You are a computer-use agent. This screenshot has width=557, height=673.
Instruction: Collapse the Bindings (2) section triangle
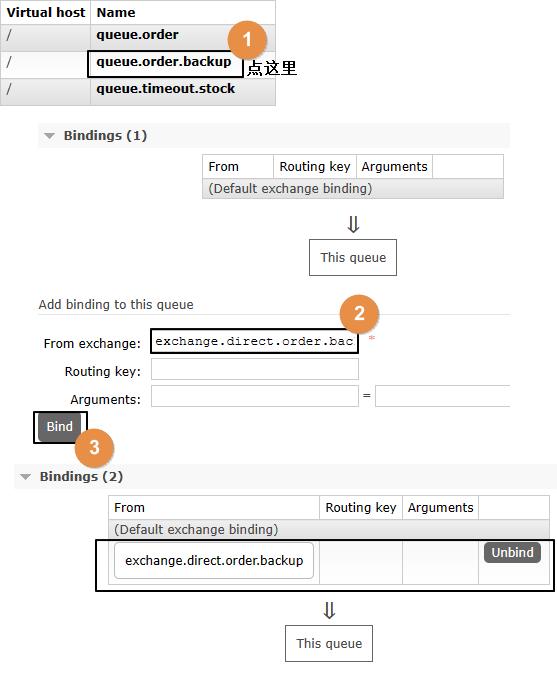click(26, 477)
